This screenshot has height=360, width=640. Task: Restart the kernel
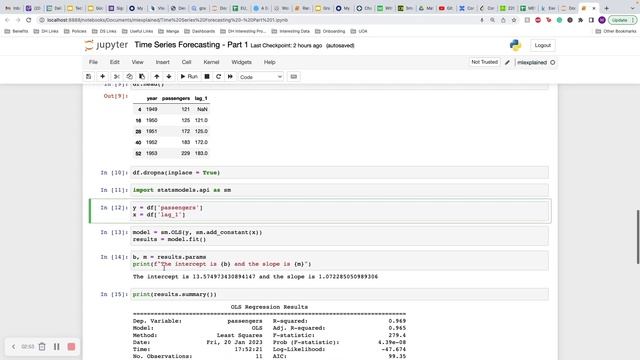point(218,77)
